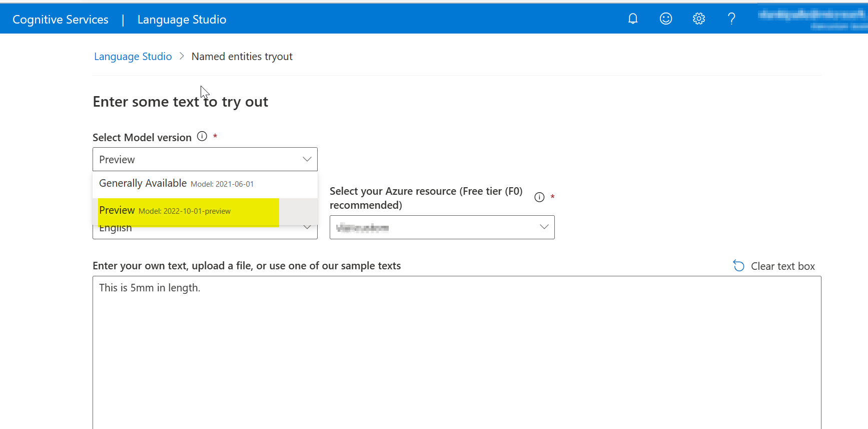
Task: Choose Preview model 2022-10-01-preview option
Action: tap(205, 211)
